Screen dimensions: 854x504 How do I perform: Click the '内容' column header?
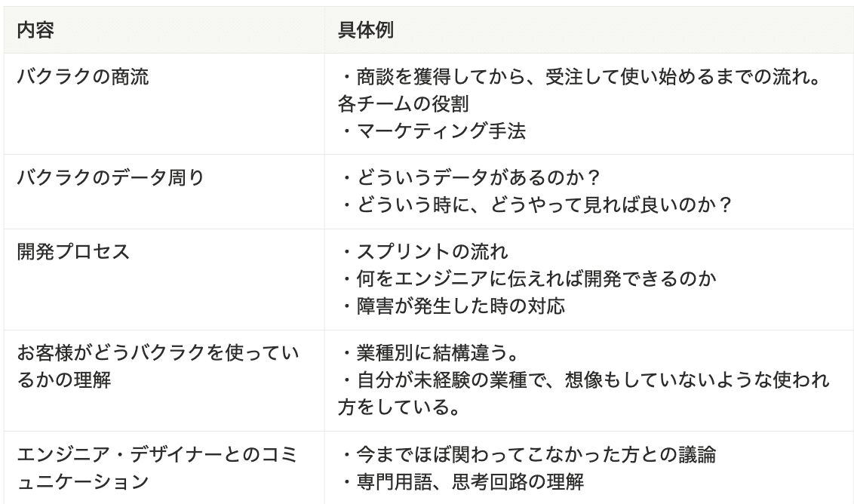pos(35,31)
